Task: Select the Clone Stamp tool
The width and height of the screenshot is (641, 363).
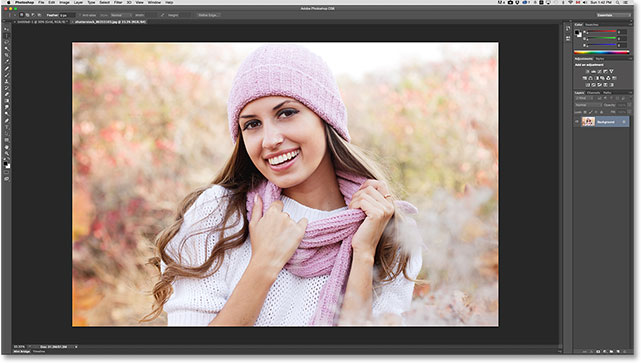Action: tap(7, 82)
